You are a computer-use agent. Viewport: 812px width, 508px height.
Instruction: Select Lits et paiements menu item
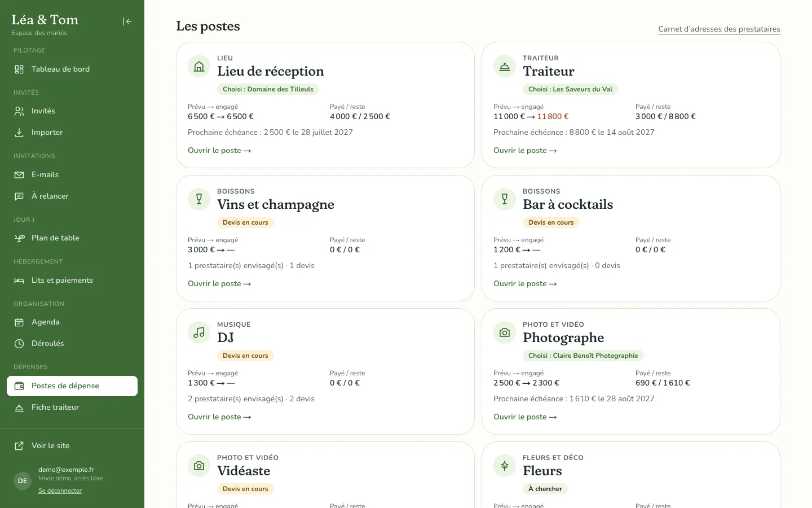coord(72,281)
